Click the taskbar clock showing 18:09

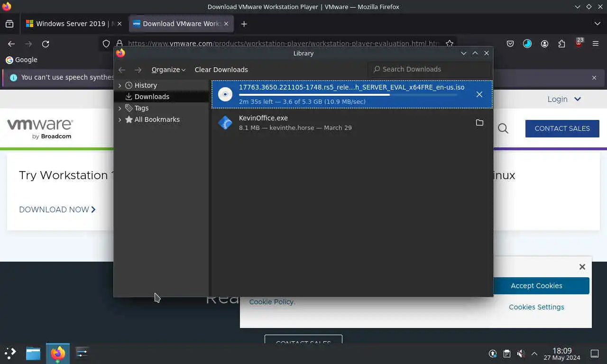coord(562,354)
